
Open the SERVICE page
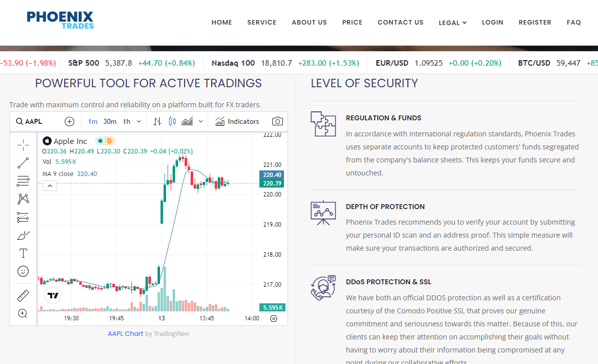pyautogui.click(x=262, y=23)
